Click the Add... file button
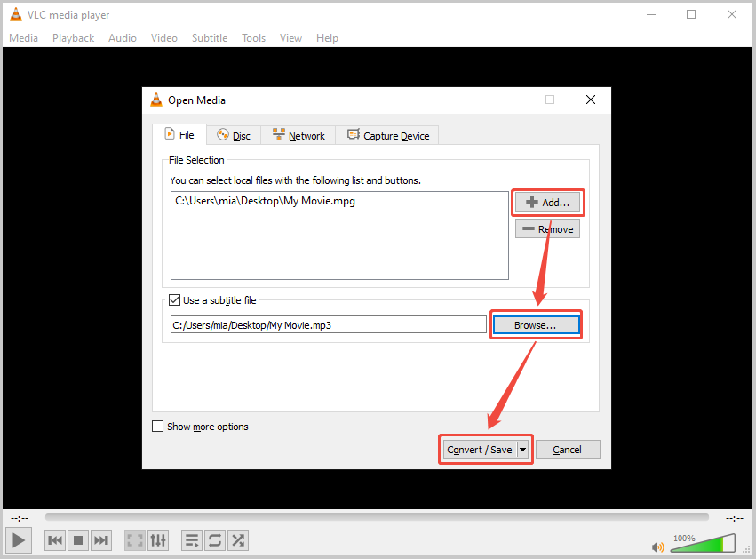The image size is (756, 559). pos(548,203)
